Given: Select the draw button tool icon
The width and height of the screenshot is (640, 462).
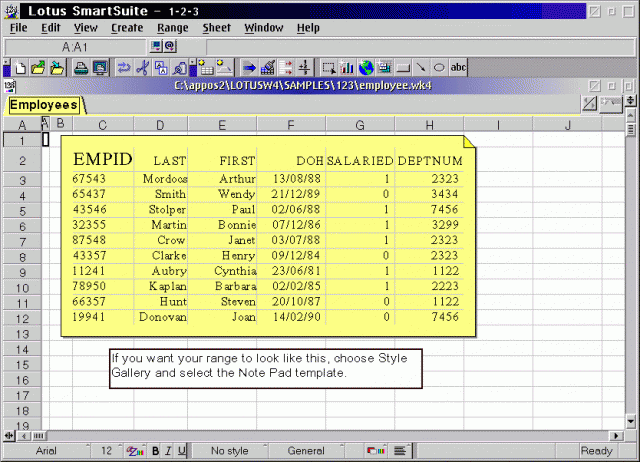Looking at the screenshot, I should [403, 68].
